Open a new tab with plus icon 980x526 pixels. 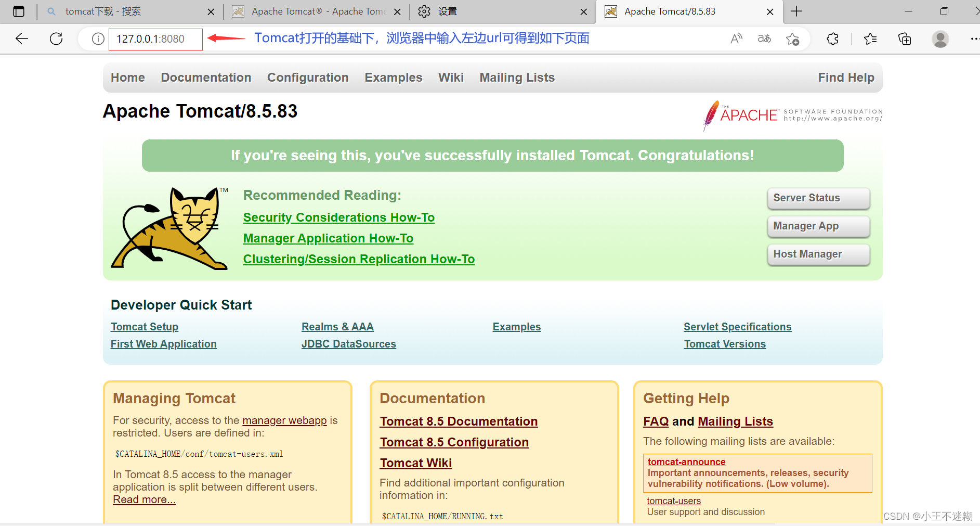pos(796,11)
